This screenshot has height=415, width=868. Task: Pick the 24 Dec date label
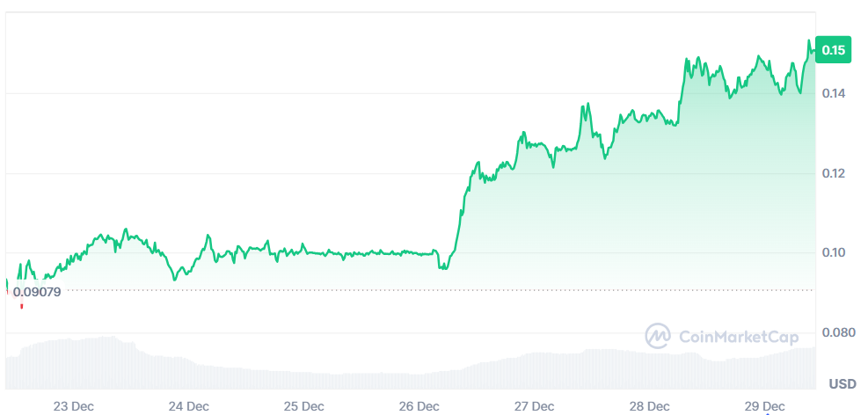[x=188, y=406]
